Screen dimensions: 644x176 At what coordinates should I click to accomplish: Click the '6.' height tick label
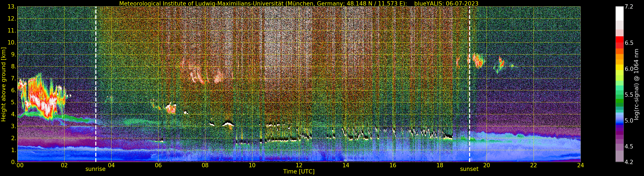tap(13, 91)
